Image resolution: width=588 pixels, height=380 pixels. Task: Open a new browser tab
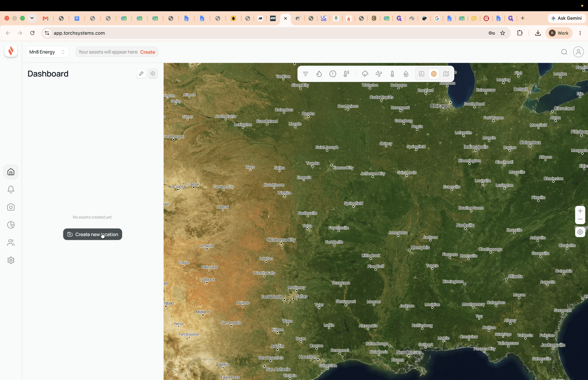click(523, 18)
